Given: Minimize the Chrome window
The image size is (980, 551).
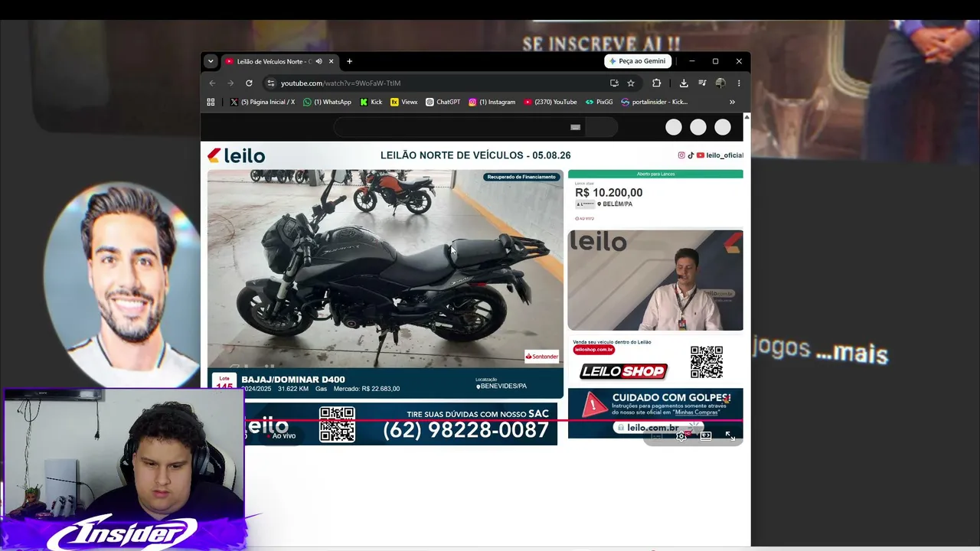Looking at the screenshot, I should 691,61.
